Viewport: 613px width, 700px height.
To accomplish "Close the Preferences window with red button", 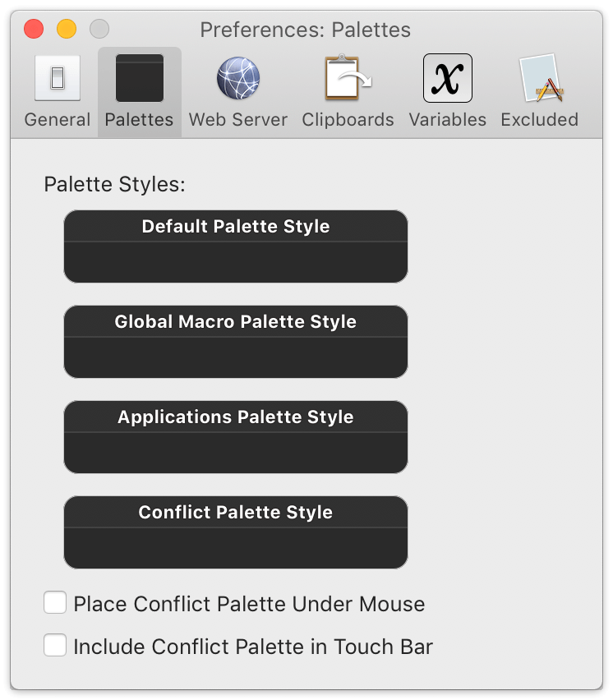I will point(34,29).
